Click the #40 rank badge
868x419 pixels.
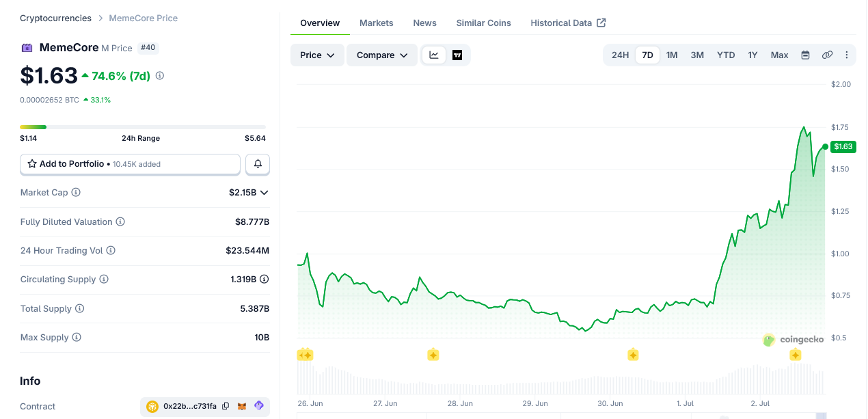coord(148,48)
